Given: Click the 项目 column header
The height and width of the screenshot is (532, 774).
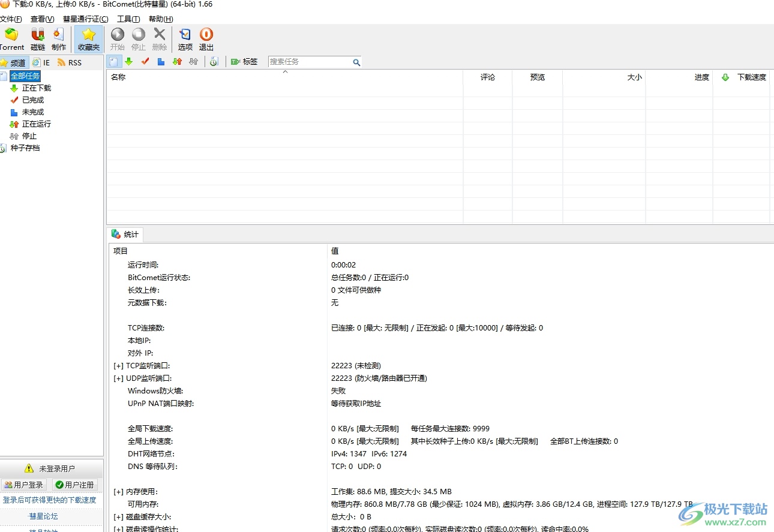Looking at the screenshot, I should coord(218,251).
